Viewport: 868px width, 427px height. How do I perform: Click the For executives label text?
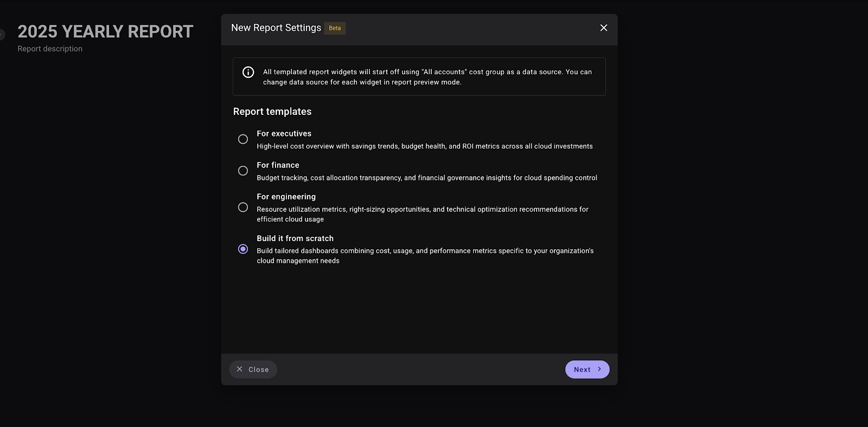point(284,133)
